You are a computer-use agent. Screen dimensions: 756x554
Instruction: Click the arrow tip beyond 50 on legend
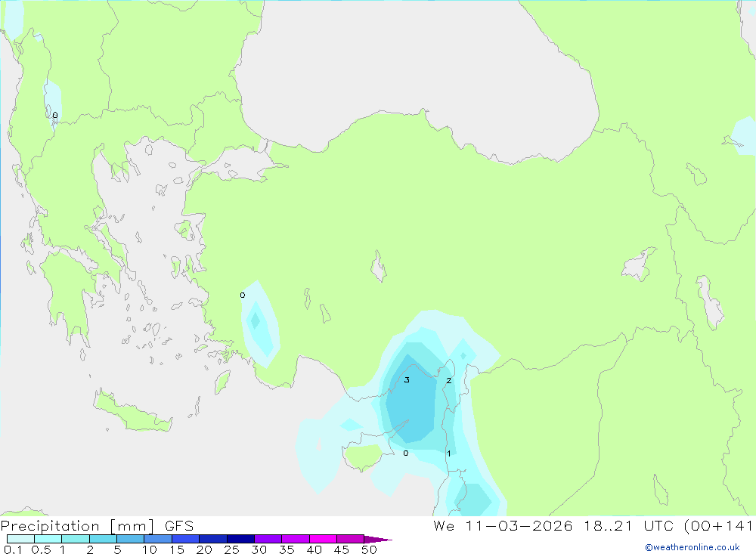379,539
